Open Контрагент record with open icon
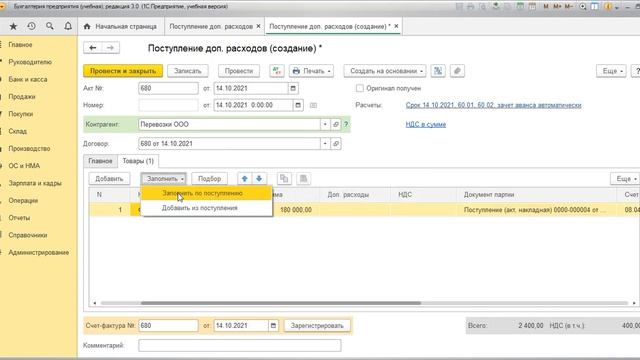Viewport: 640px width, 360px height. (x=336, y=124)
